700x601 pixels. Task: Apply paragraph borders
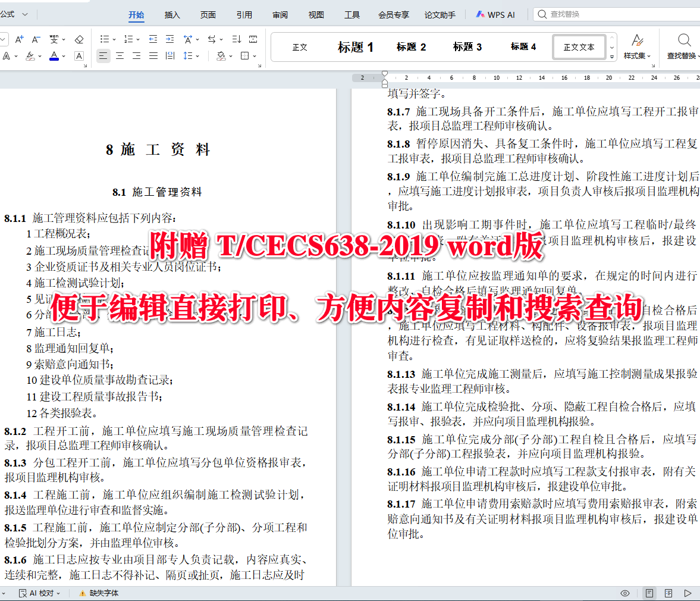pyautogui.click(x=244, y=56)
